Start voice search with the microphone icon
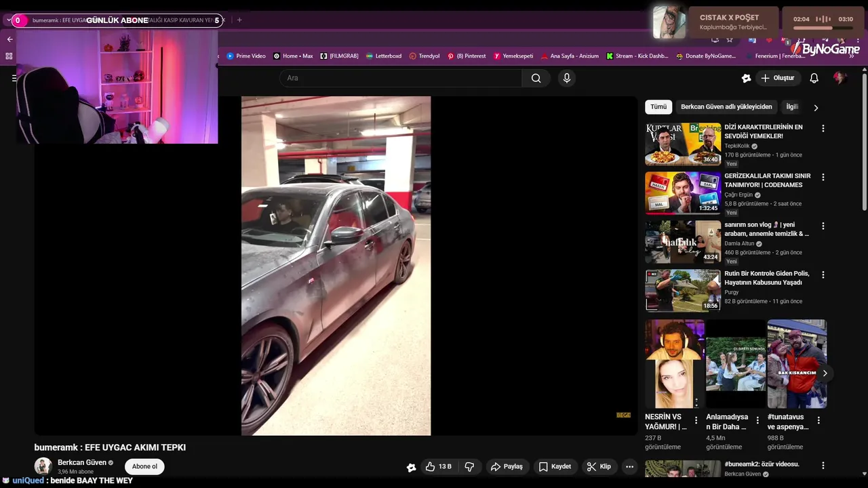The image size is (868, 488). (x=567, y=78)
